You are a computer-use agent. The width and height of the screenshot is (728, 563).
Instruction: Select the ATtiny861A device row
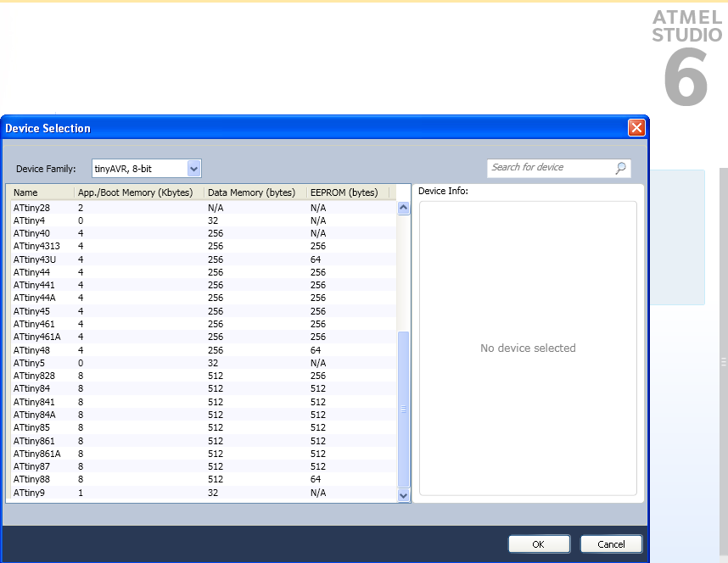coord(204,454)
